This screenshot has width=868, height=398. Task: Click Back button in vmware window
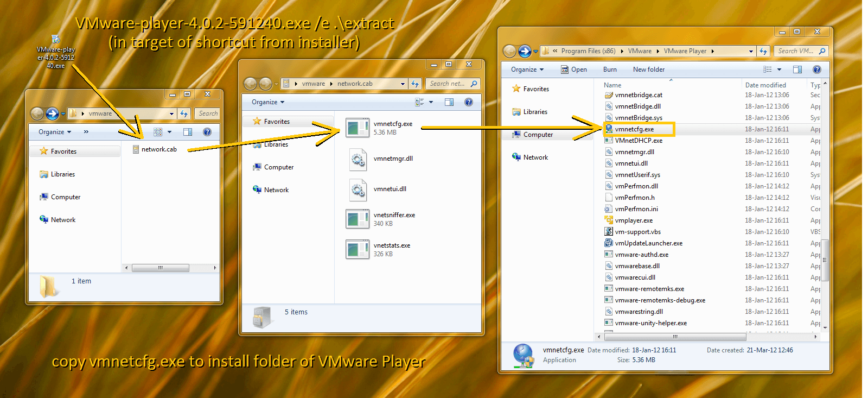click(x=37, y=113)
